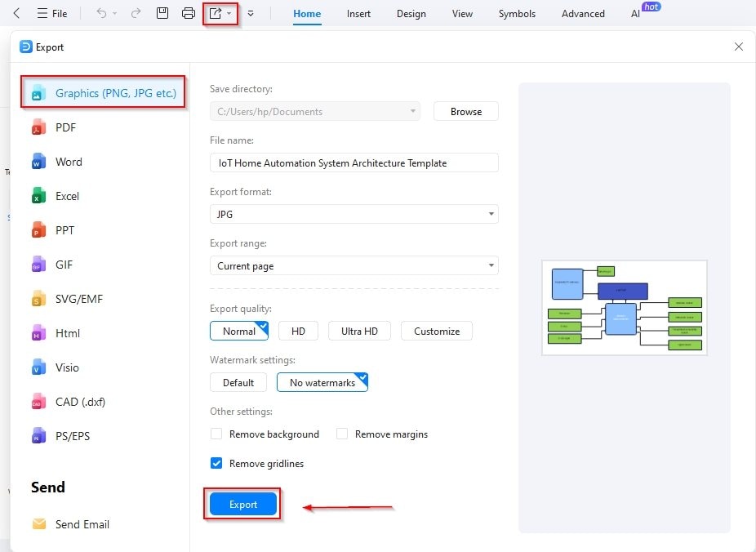Disable the Remove gridlines checkbox
The height and width of the screenshot is (552, 756).
216,463
